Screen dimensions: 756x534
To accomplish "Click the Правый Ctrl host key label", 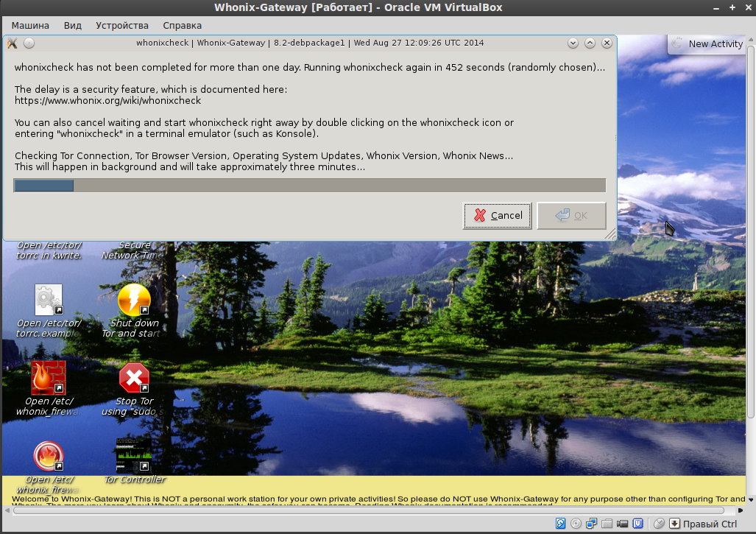I will [x=710, y=524].
